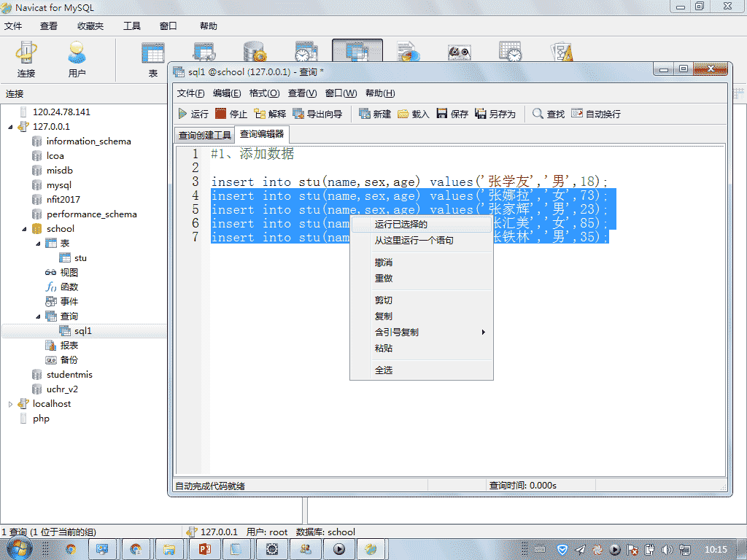This screenshot has width=747, height=560.
Task: Open query window 文件(F) menu
Action: pos(190,93)
